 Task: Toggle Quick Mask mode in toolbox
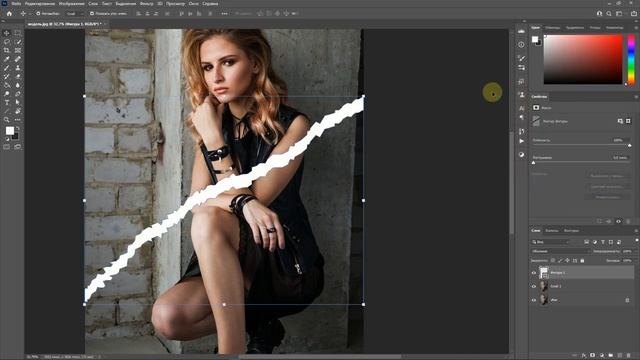click(7, 147)
